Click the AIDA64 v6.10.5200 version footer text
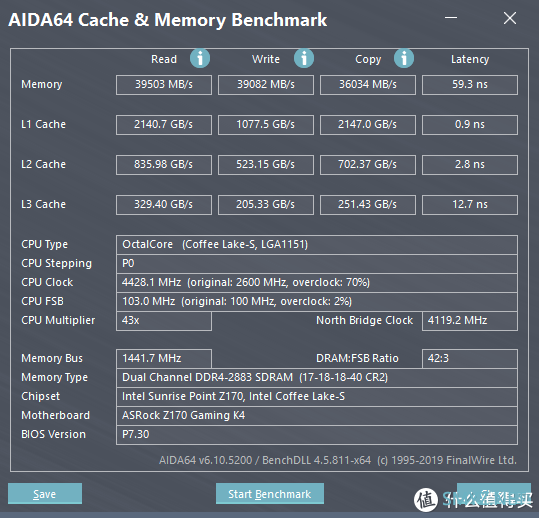Viewport: 539px width, 518px height. (x=338, y=460)
